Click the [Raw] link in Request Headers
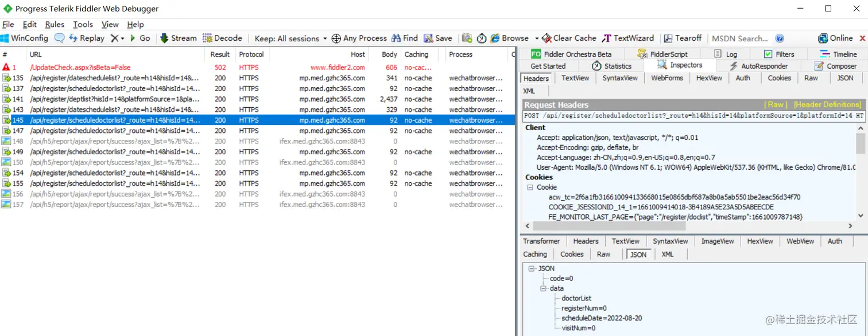The height and width of the screenshot is (336, 868). 776,104
